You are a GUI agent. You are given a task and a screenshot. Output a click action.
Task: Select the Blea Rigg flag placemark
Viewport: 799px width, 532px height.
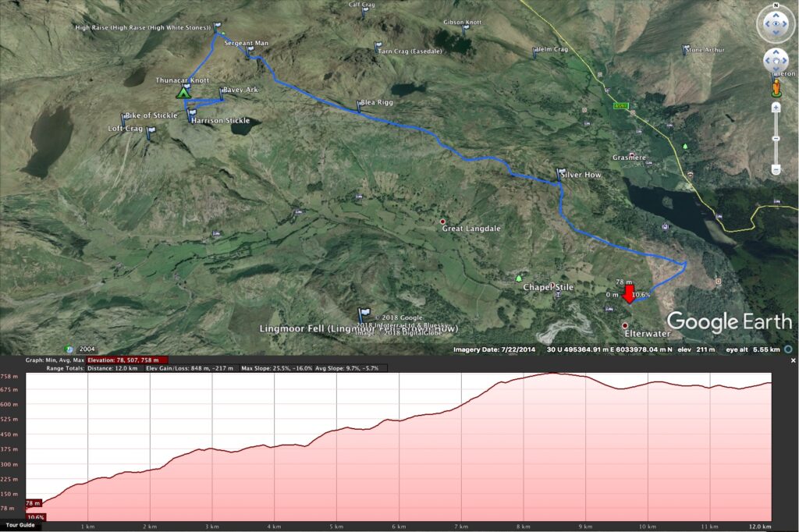[359, 104]
